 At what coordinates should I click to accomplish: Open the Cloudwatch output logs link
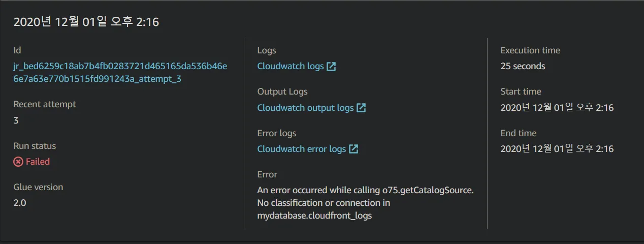coord(305,108)
